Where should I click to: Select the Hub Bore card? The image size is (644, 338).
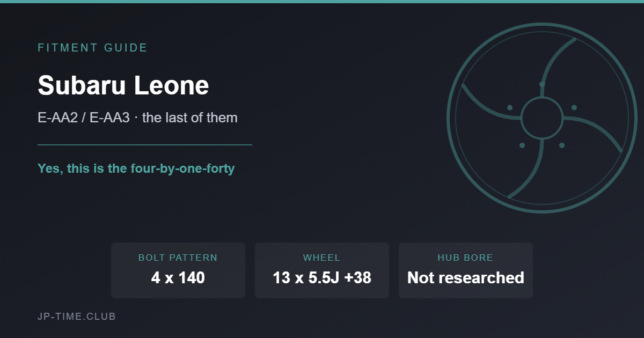click(466, 270)
